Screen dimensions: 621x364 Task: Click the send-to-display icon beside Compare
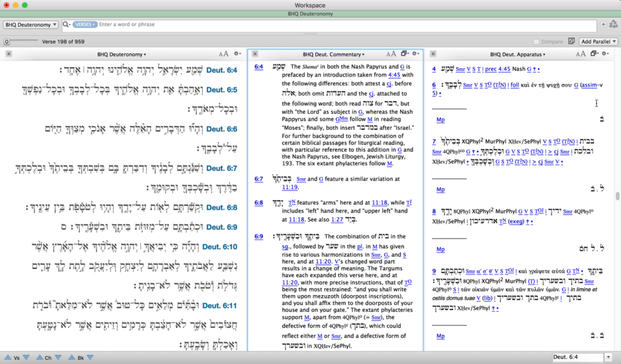point(571,41)
